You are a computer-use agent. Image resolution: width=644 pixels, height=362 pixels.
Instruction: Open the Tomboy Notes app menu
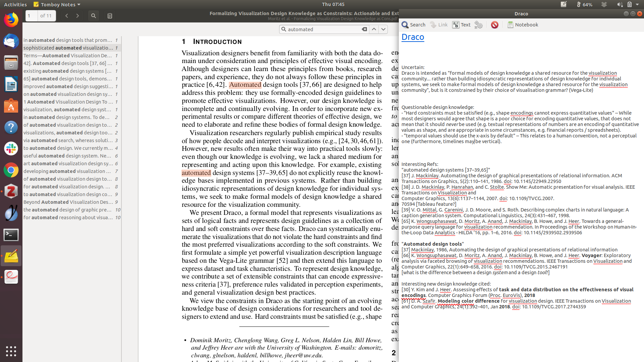pos(57,4)
